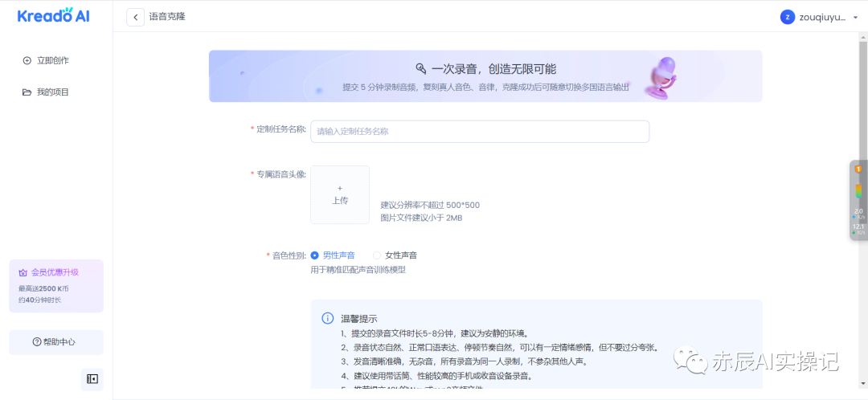The image size is (868, 400).
Task: Click the info icon beside 温馨提示
Action: click(328, 319)
